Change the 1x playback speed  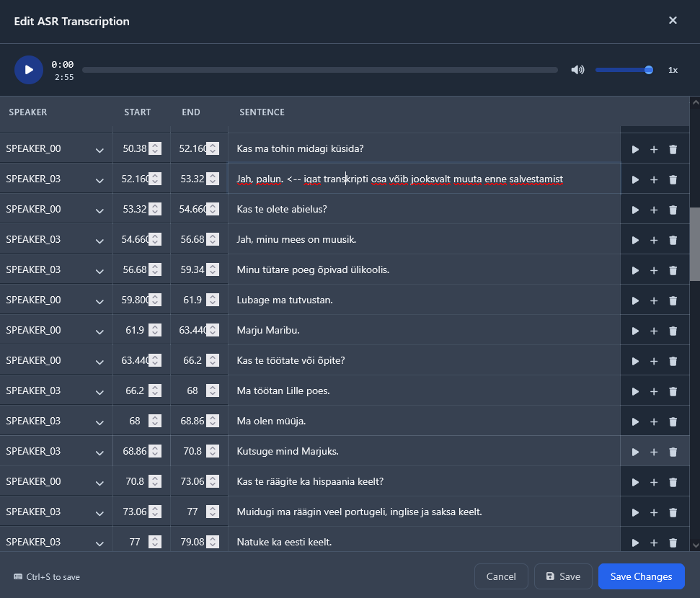(x=673, y=70)
